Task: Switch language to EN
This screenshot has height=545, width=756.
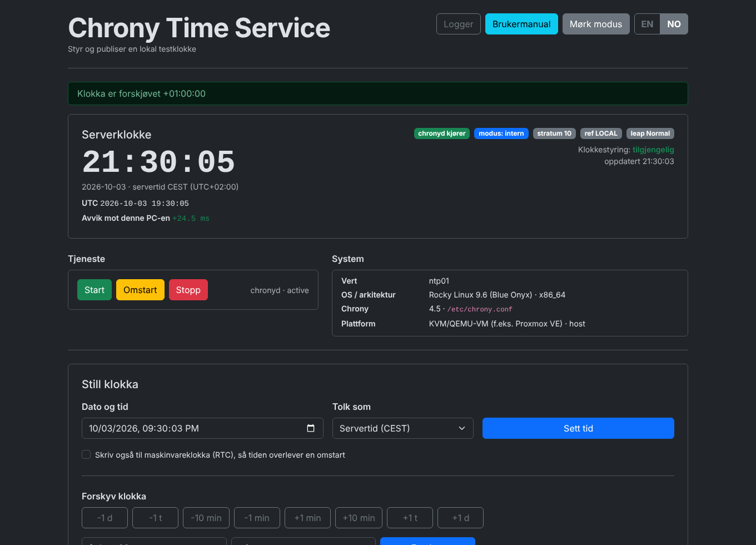Action: [647, 24]
